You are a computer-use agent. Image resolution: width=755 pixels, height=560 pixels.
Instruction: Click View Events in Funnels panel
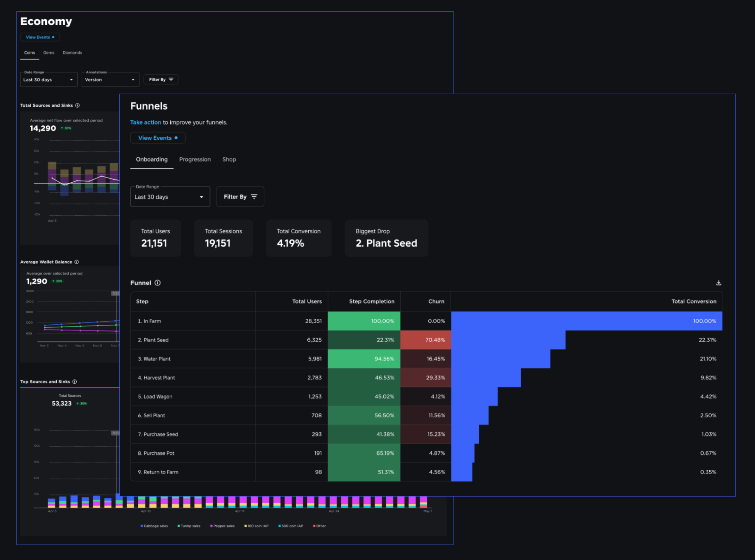point(158,138)
